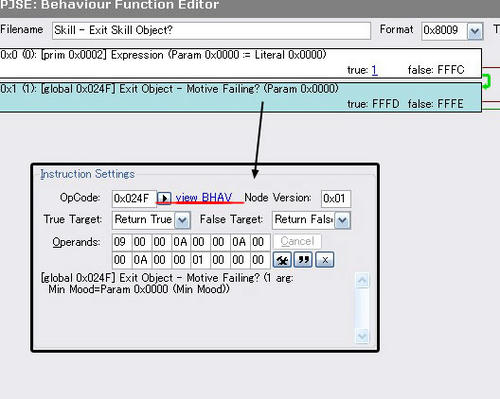Expand the Format 0x8009 dropdown
This screenshot has height=399, width=500.
(475, 32)
